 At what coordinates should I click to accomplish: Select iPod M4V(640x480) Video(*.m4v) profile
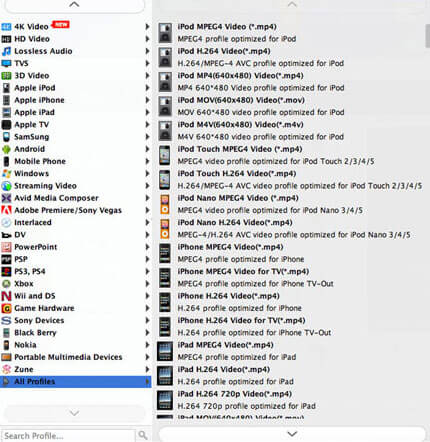(290, 131)
